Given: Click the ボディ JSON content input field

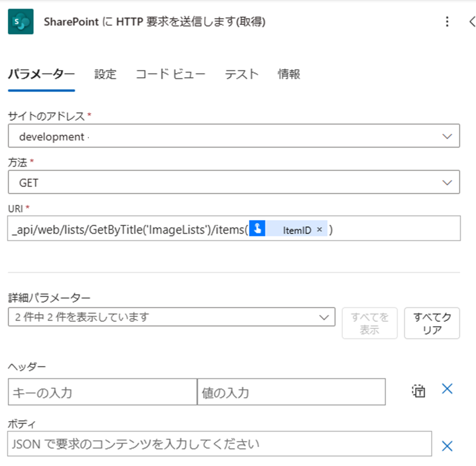Looking at the screenshot, I should tap(220, 444).
